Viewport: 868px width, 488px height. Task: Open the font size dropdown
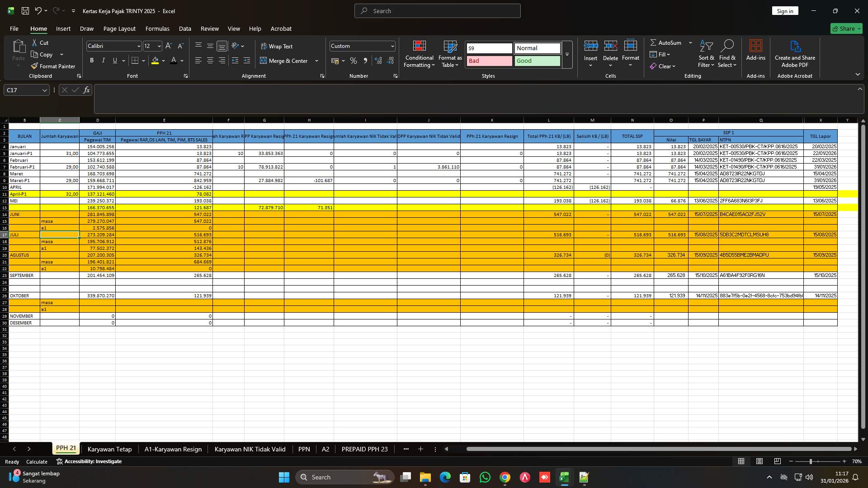158,46
